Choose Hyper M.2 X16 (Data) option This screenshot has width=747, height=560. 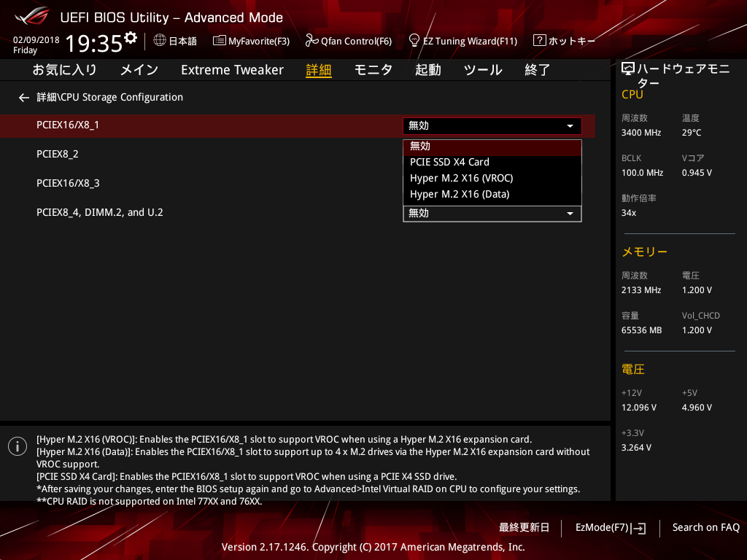[492, 195]
